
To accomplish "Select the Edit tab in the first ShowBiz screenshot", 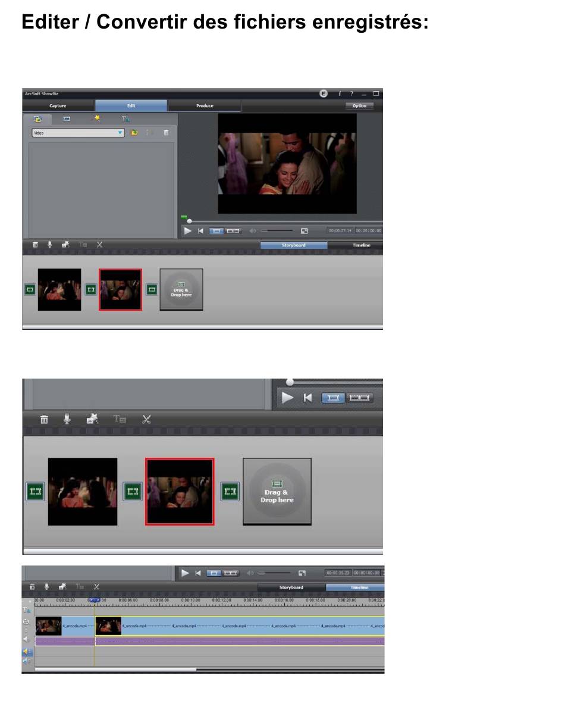I will click(x=131, y=106).
